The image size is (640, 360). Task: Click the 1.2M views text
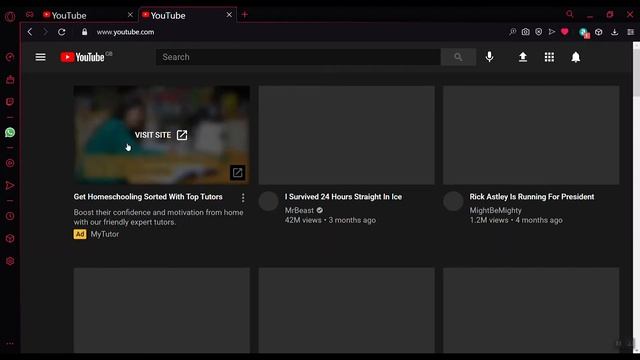(x=489, y=220)
